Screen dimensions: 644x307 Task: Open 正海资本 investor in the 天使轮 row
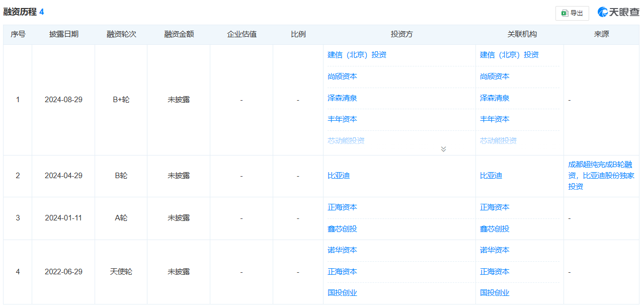(x=342, y=272)
